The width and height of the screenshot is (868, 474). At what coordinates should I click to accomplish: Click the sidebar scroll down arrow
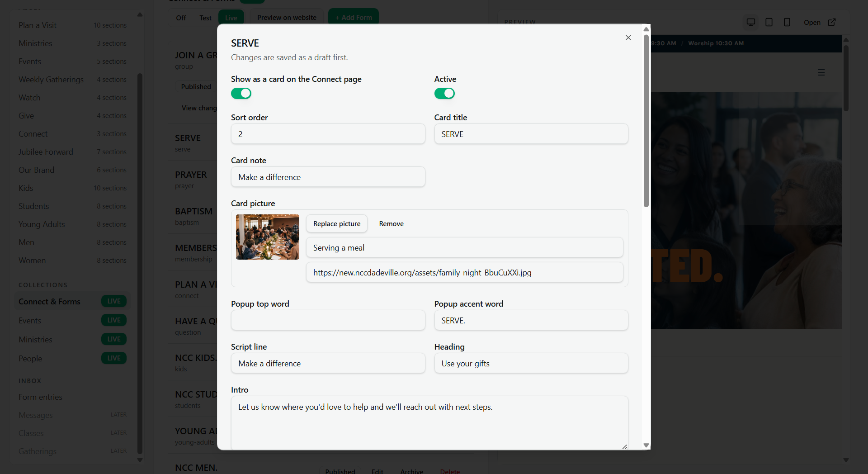[x=140, y=460]
